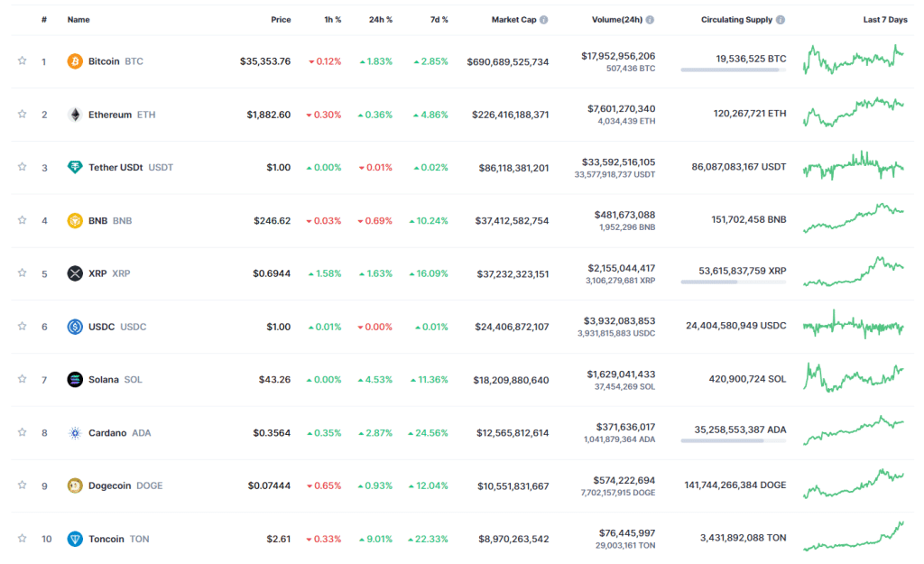Open Ethereum's last 7 days sparkline chart

[x=854, y=113]
